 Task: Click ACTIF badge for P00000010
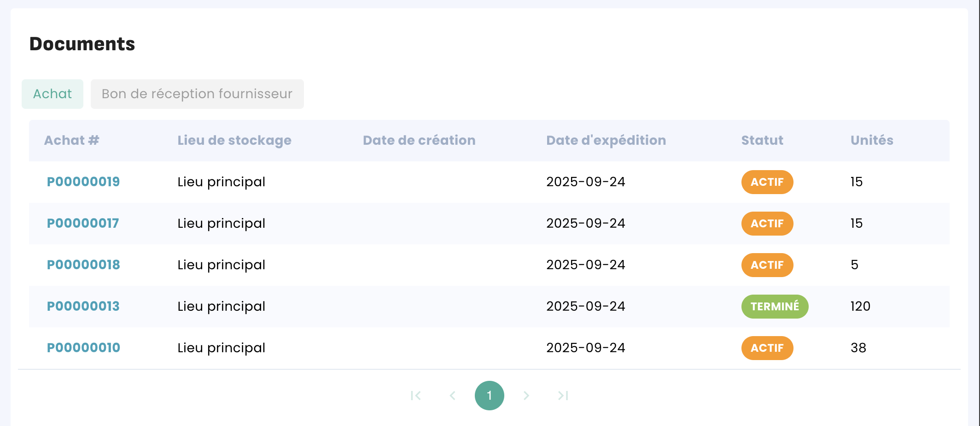point(767,348)
